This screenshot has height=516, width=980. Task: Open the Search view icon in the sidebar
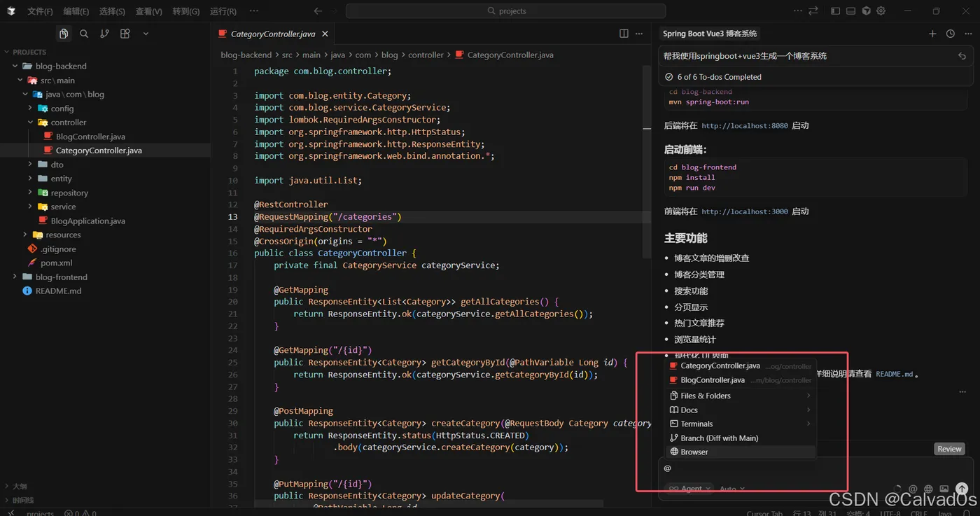[x=84, y=34]
